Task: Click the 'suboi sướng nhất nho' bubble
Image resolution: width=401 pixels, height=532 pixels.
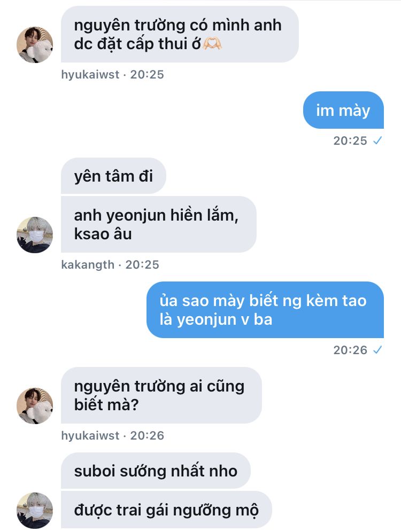Action: (x=156, y=471)
